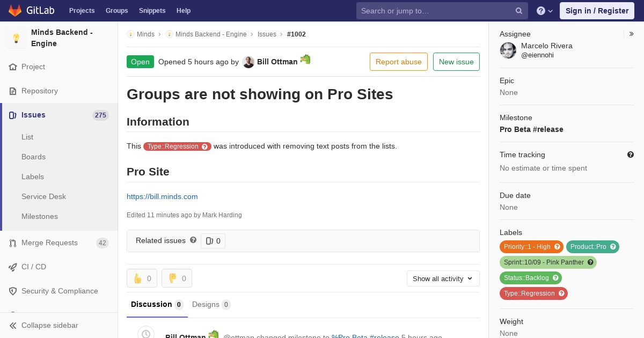Click the Issues breadcrumb link
This screenshot has width=644, height=338.
[x=267, y=34]
